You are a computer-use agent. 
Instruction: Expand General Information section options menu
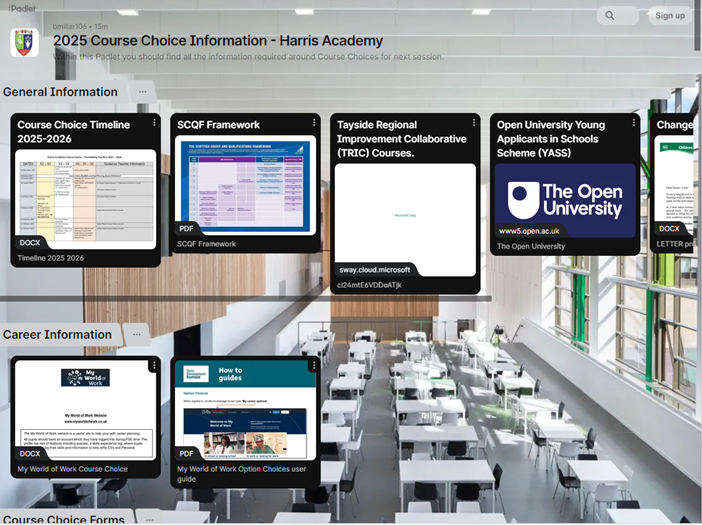tap(143, 92)
